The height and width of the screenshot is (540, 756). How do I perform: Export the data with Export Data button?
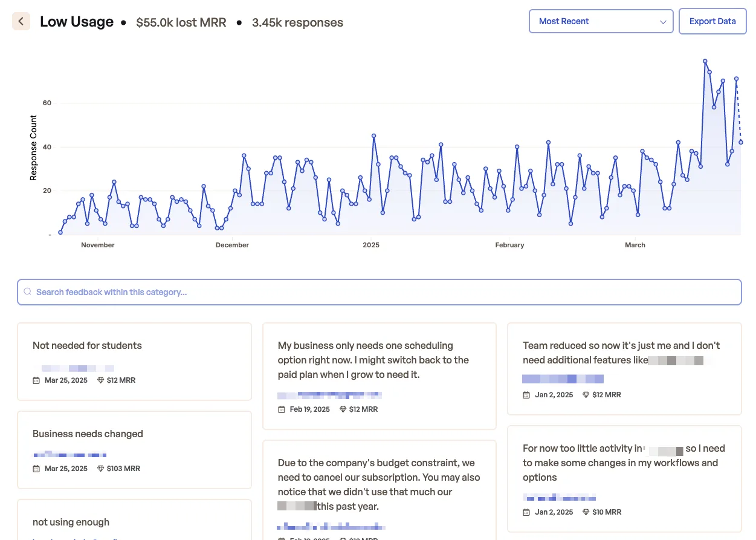tap(712, 21)
